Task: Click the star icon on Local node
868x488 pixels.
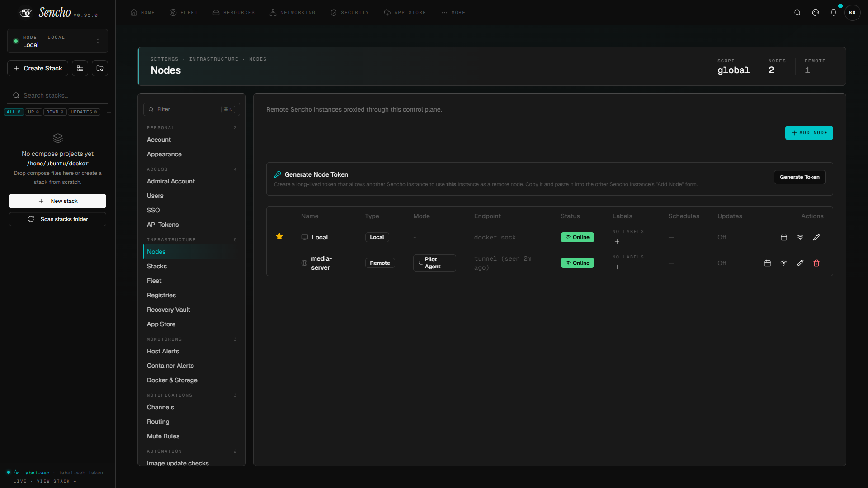Action: [279, 236]
